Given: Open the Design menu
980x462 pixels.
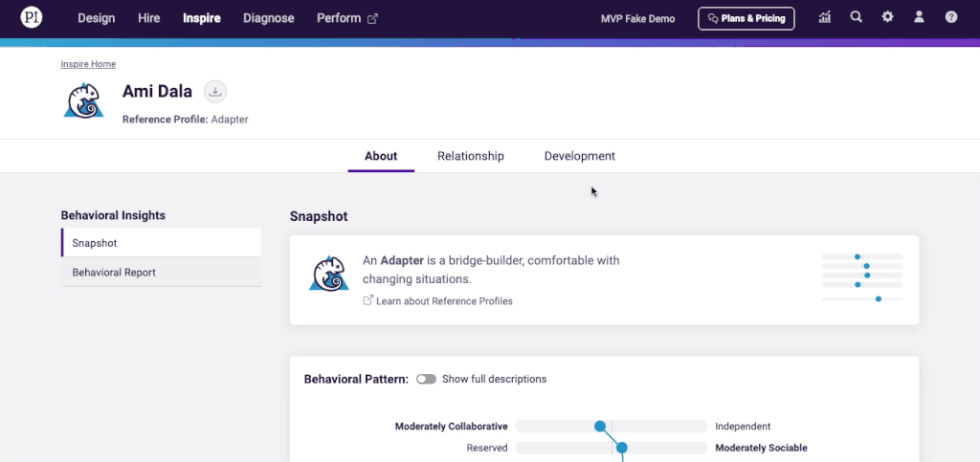Looking at the screenshot, I should coord(96,18).
